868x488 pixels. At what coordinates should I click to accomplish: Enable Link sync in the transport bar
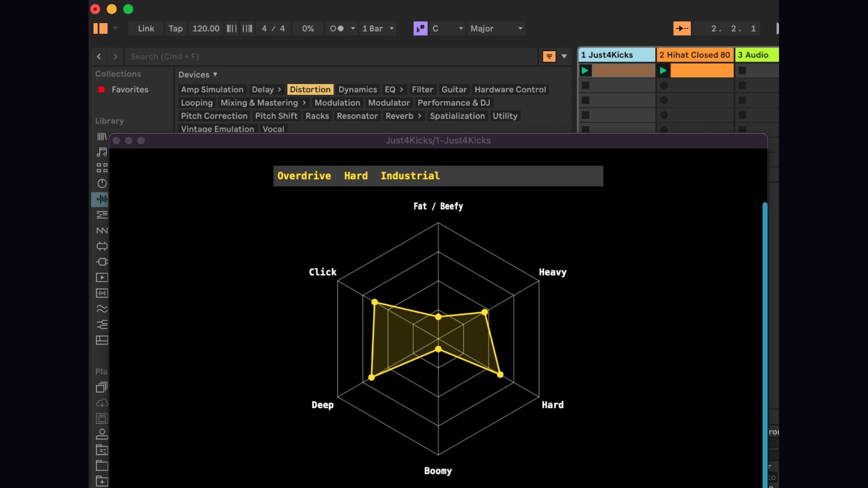click(145, 28)
